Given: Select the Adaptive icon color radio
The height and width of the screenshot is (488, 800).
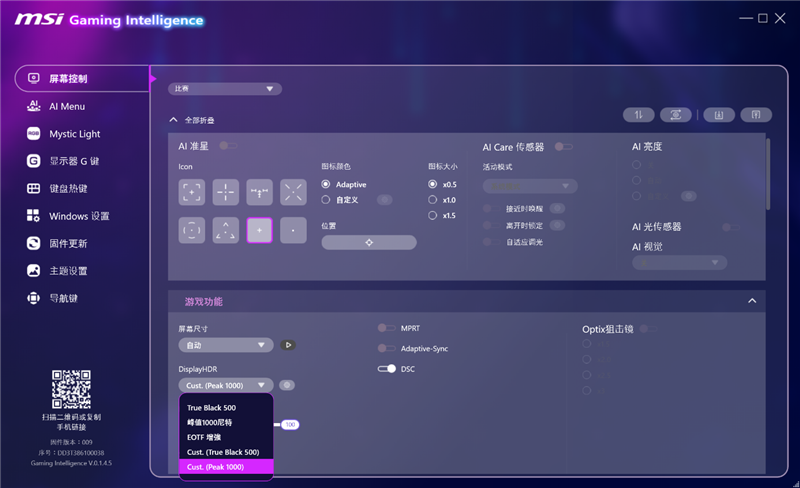Looking at the screenshot, I should pyautogui.click(x=326, y=184).
